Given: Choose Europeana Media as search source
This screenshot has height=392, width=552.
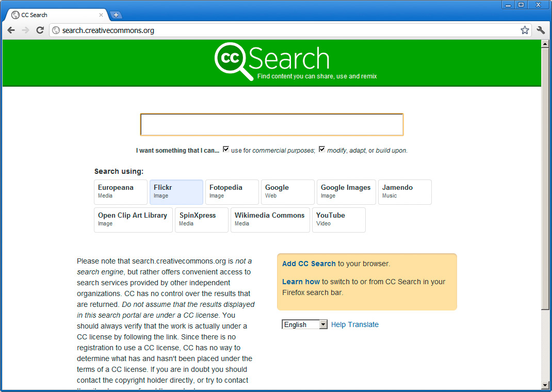Looking at the screenshot, I should click(120, 192).
